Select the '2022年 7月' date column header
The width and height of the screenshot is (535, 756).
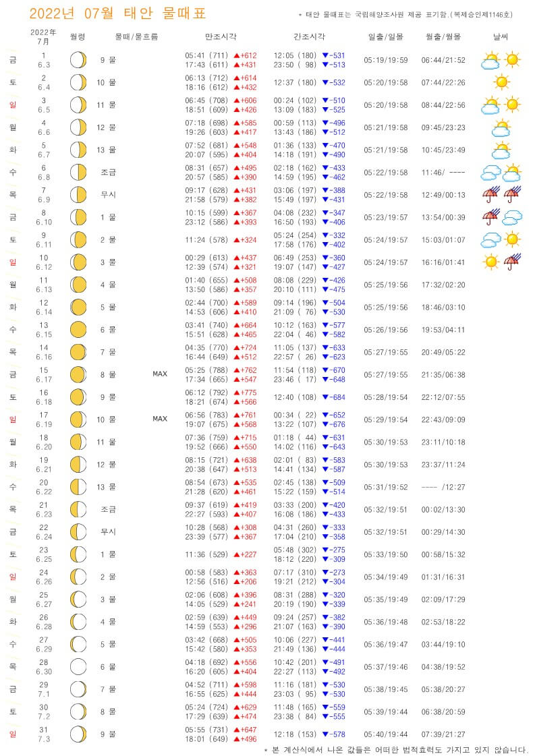pyautogui.click(x=43, y=36)
